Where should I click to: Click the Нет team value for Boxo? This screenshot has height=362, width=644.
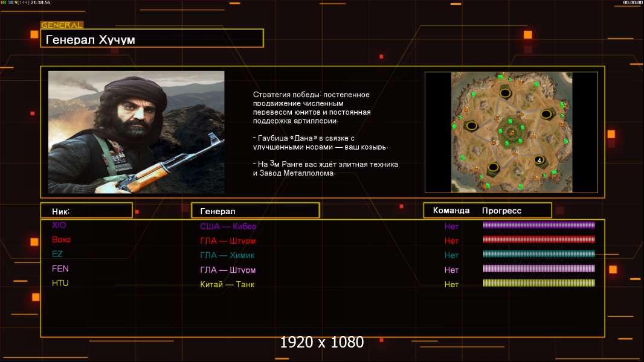[451, 241]
